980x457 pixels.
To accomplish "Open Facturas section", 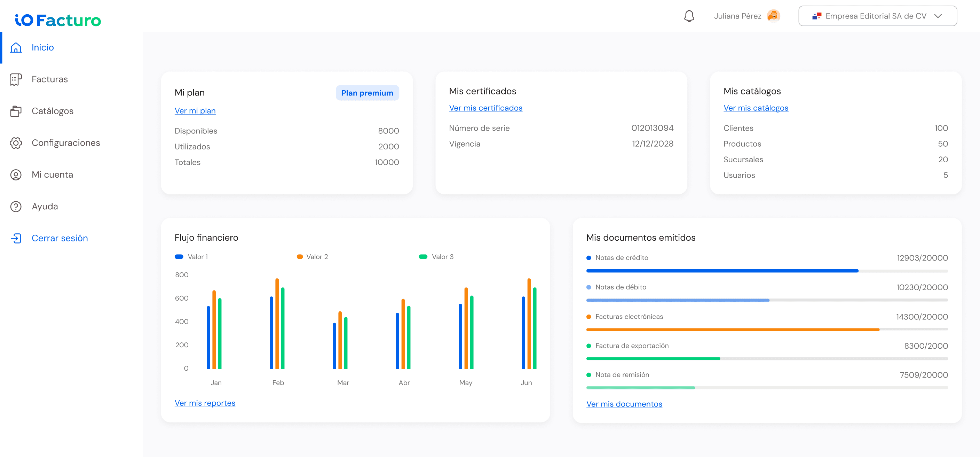I will pos(50,79).
